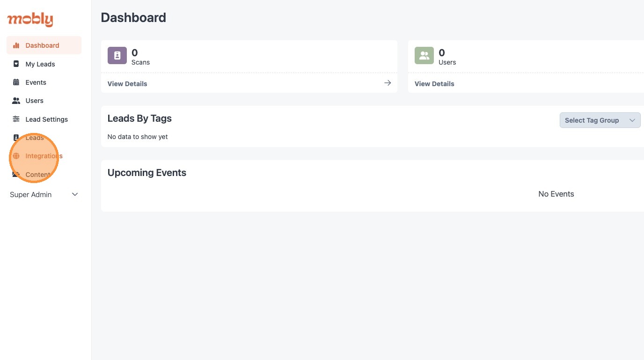Open the Leads sidebar item
The width and height of the screenshot is (644, 360).
pos(35,138)
